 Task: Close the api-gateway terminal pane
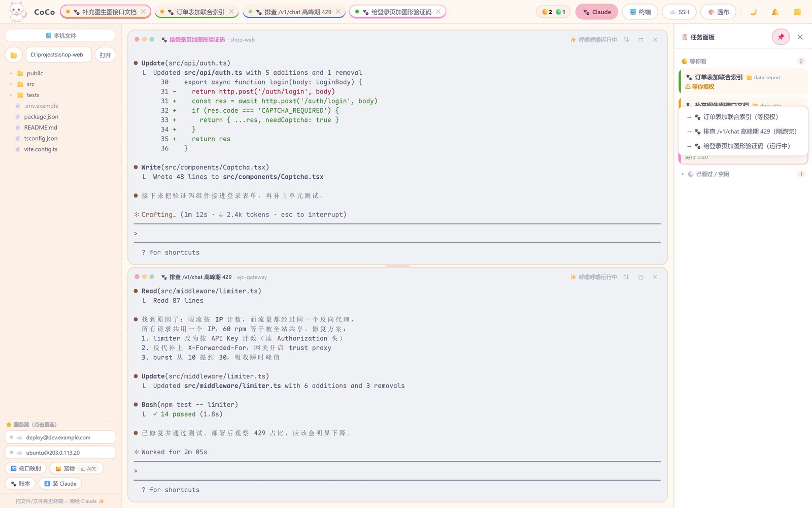coord(655,277)
